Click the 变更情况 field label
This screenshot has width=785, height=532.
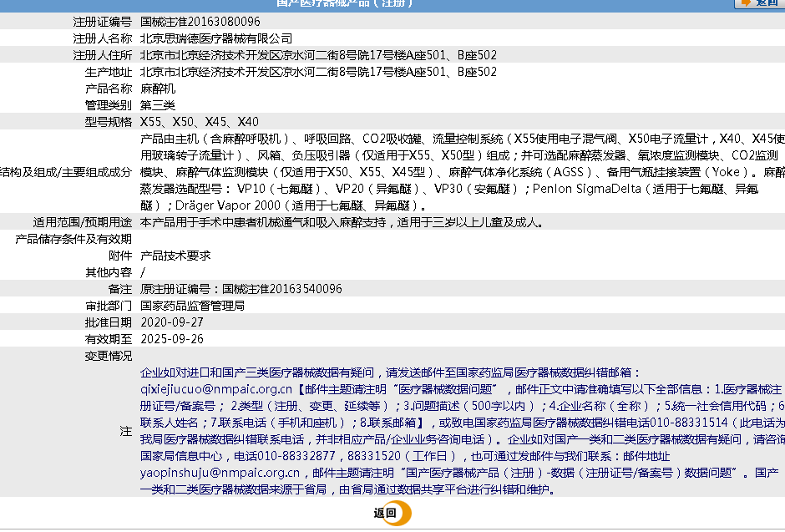pos(108,356)
